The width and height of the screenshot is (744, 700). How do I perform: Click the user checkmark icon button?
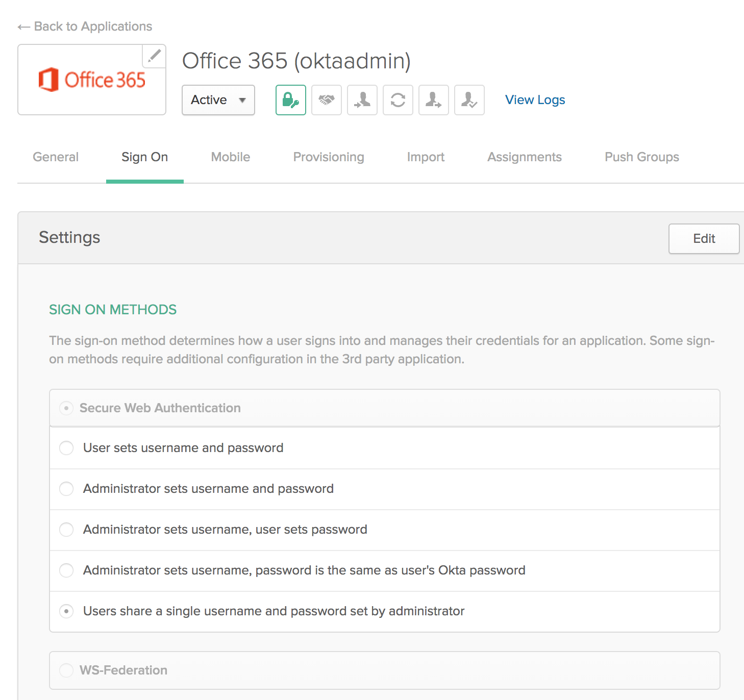coord(469,100)
